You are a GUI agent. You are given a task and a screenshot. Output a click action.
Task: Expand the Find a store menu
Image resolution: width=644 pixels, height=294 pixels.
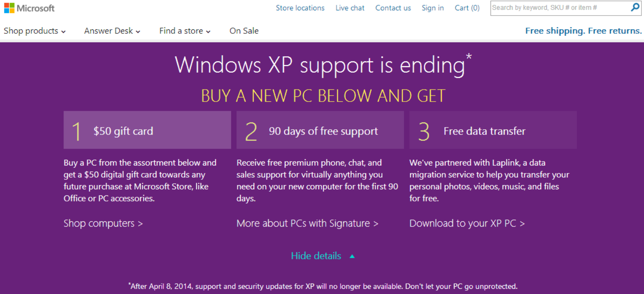185,31
